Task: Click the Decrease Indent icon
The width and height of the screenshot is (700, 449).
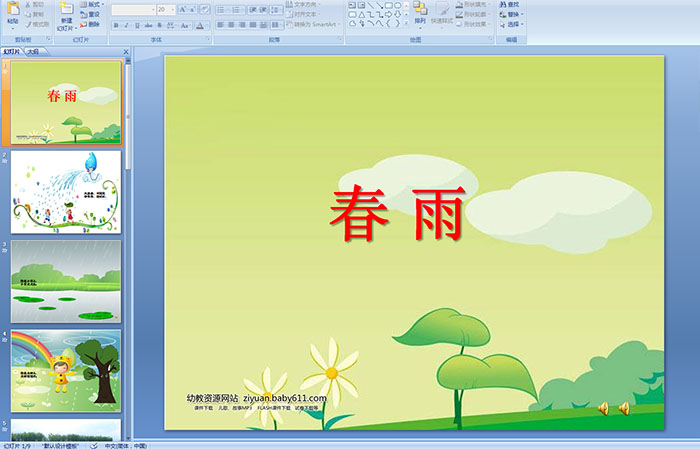Action: (x=253, y=10)
